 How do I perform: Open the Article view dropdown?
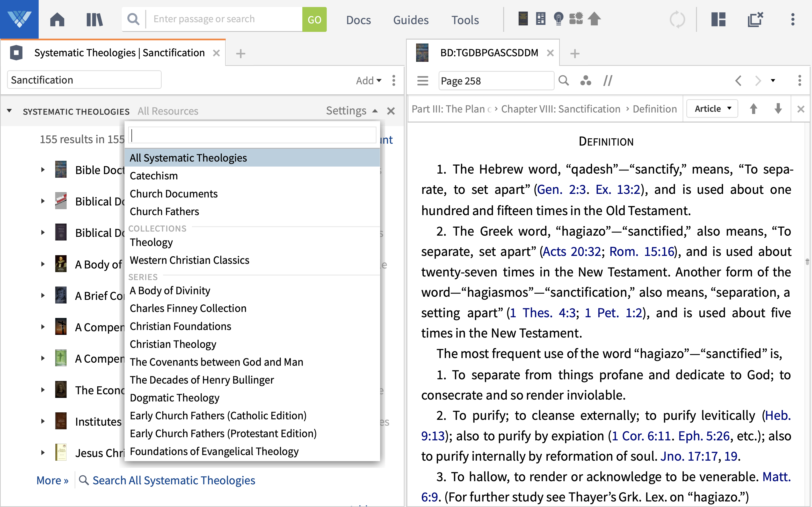tap(712, 108)
